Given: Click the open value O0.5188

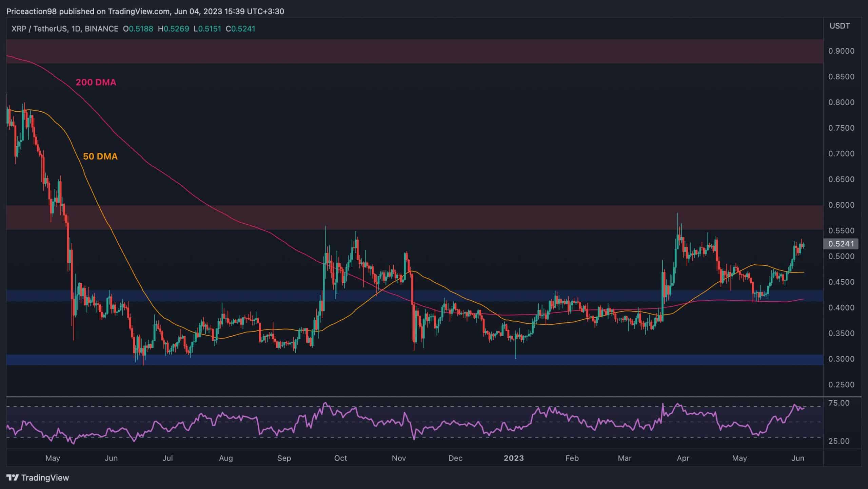Looking at the screenshot, I should click(139, 29).
